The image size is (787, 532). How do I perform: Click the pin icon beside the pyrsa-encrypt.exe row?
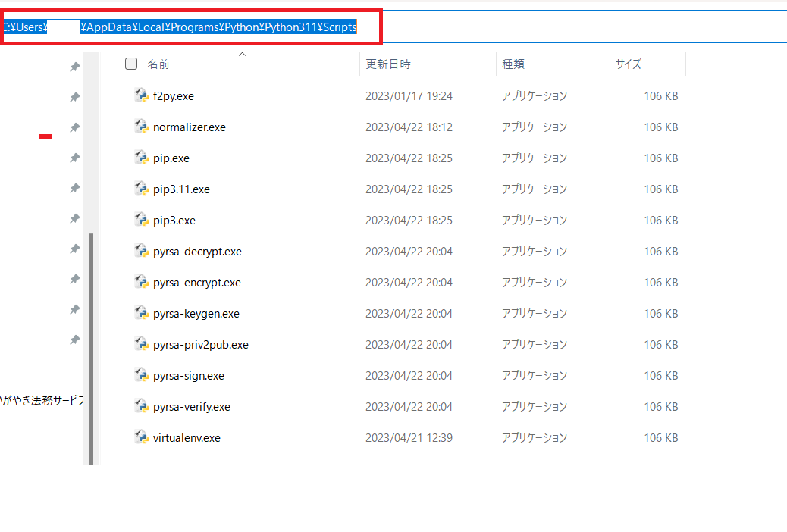pyautogui.click(x=75, y=279)
